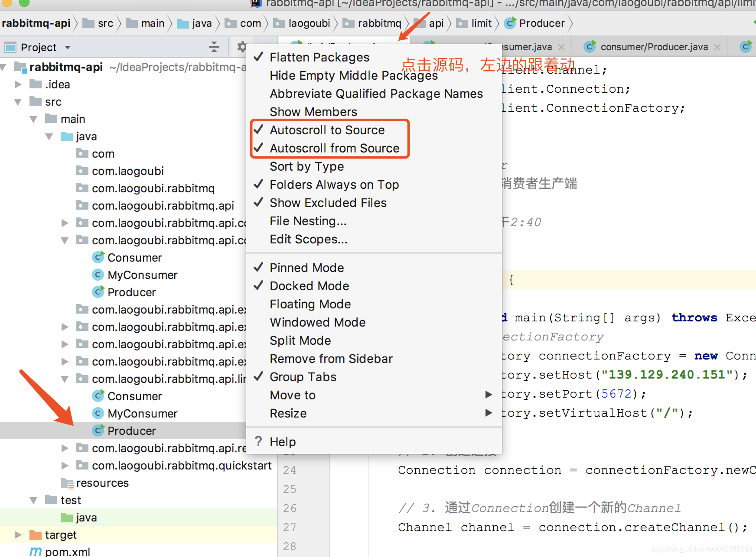Open the Resize submenu
This screenshot has width=756, height=557.
tap(374, 413)
